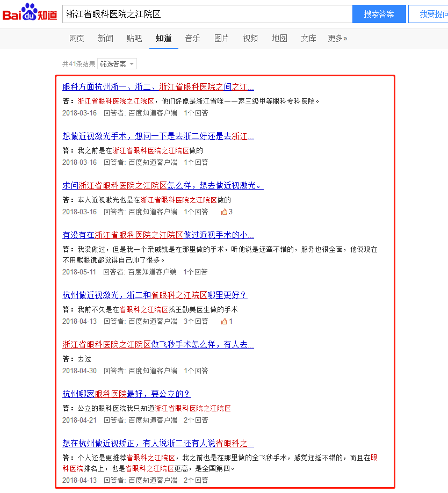448x493 pixels.
Task: Switch to the 网页 tab
Action: 77,38
